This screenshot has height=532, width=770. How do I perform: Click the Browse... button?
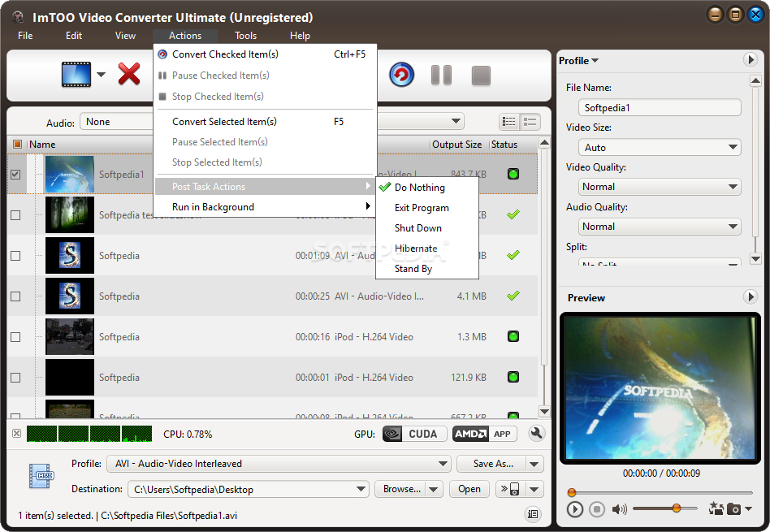[x=400, y=489]
